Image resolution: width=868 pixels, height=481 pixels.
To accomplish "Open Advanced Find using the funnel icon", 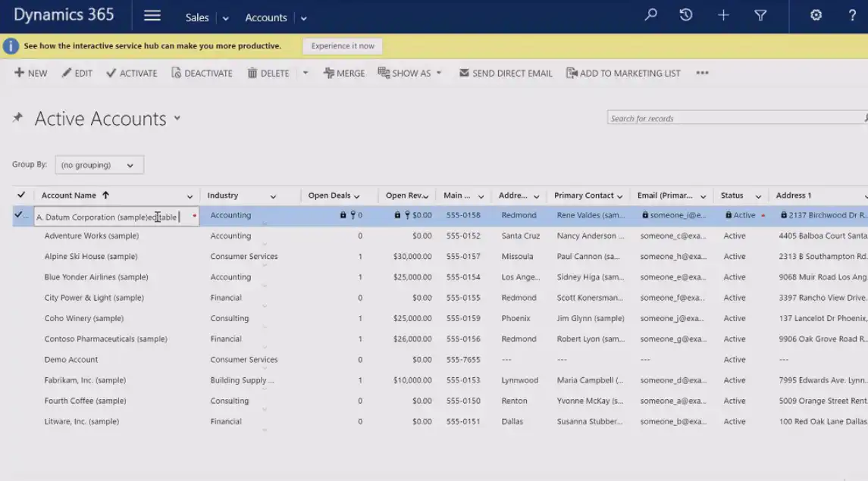I will [760, 14].
